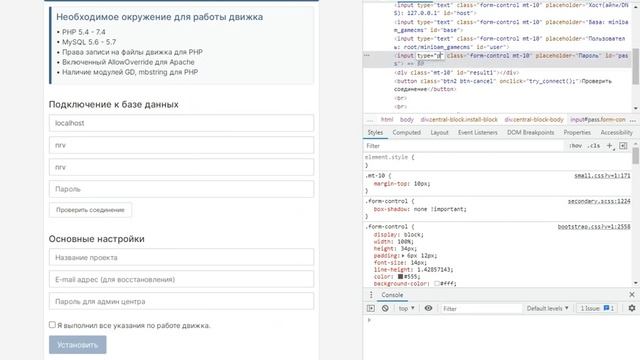The width and height of the screenshot is (640, 360).
Task: Select the html breadcrumb
Action: [387, 120]
